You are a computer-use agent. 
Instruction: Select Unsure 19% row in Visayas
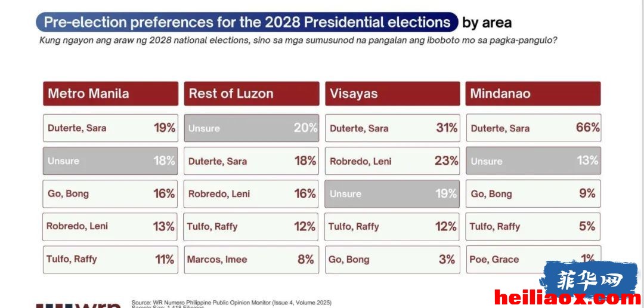(x=392, y=193)
